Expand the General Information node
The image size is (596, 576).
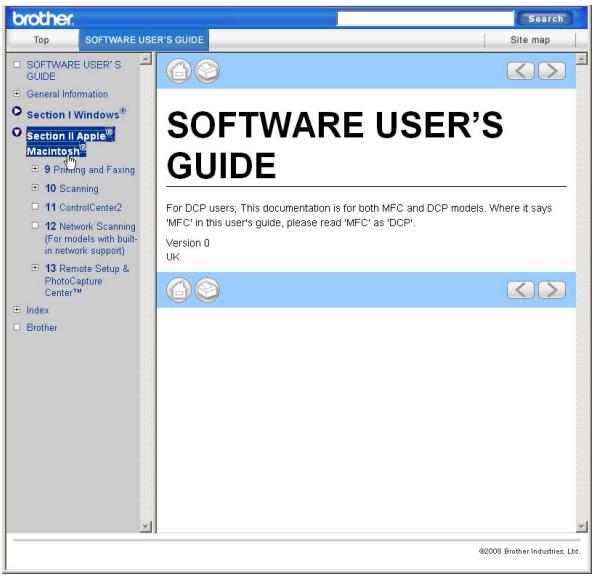coord(17,93)
